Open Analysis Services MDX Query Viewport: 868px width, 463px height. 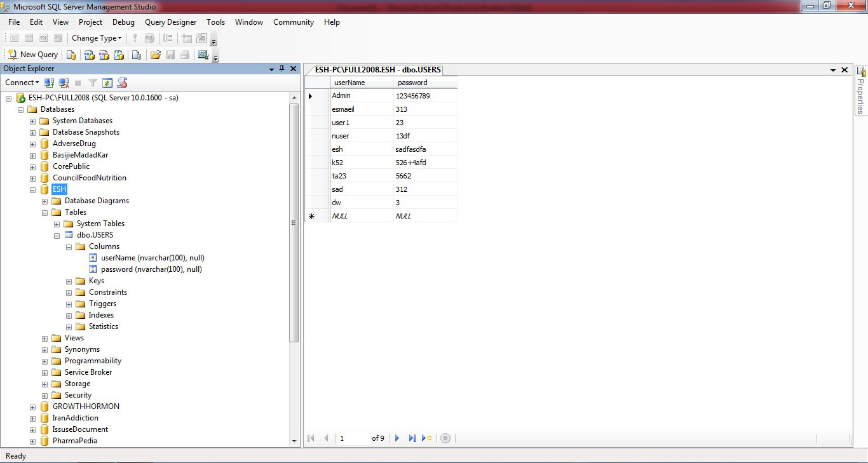(x=90, y=55)
